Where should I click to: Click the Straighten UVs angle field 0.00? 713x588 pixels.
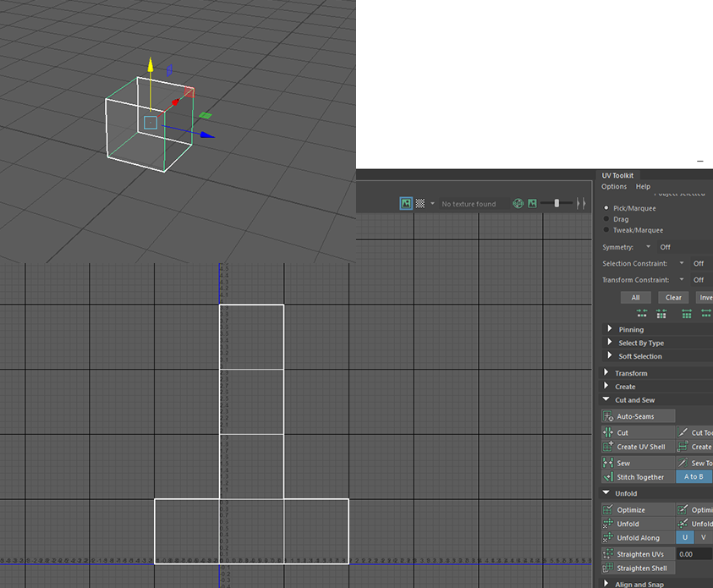tap(694, 554)
